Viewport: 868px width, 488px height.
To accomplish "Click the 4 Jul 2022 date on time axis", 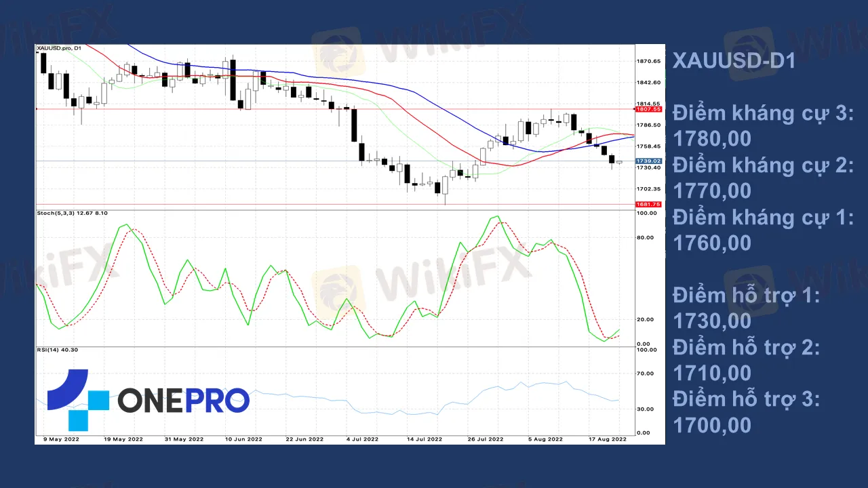I will point(362,439).
